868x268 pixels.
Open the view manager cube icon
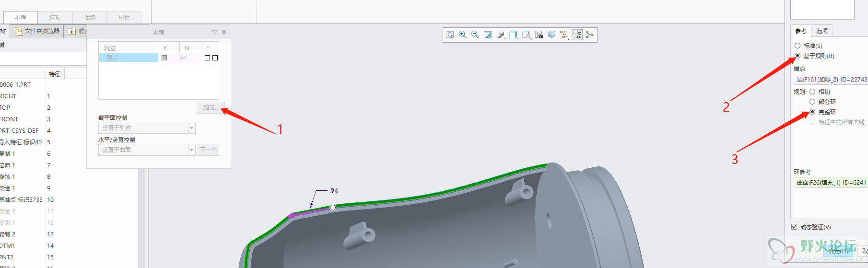click(x=527, y=35)
